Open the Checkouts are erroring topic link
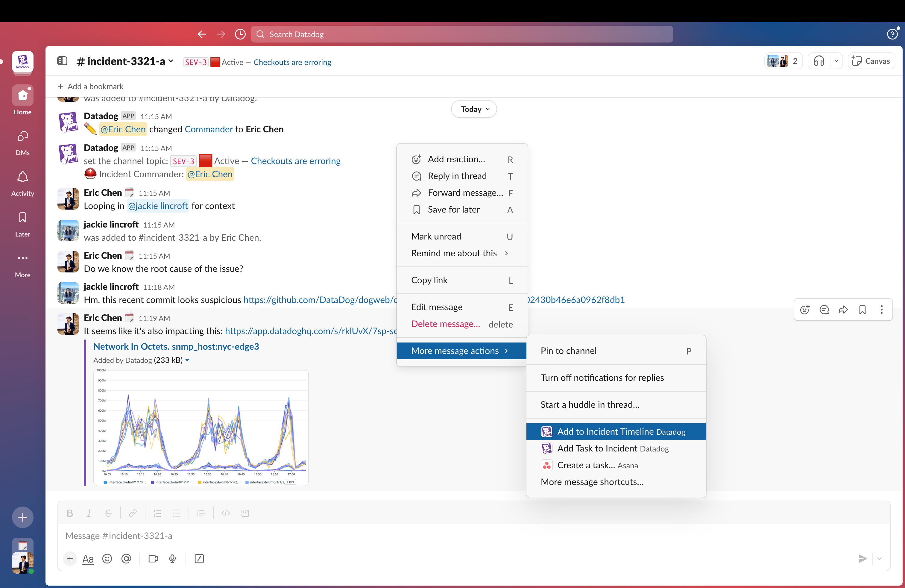 tap(292, 62)
